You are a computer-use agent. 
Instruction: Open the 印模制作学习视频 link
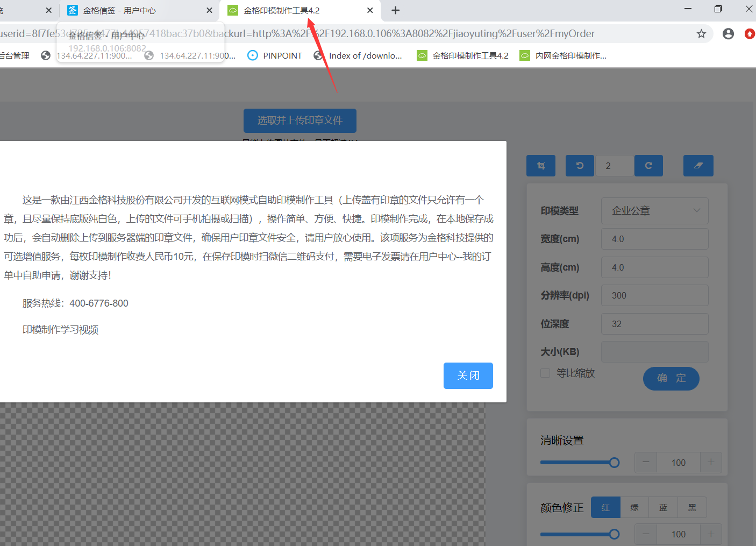[60, 330]
